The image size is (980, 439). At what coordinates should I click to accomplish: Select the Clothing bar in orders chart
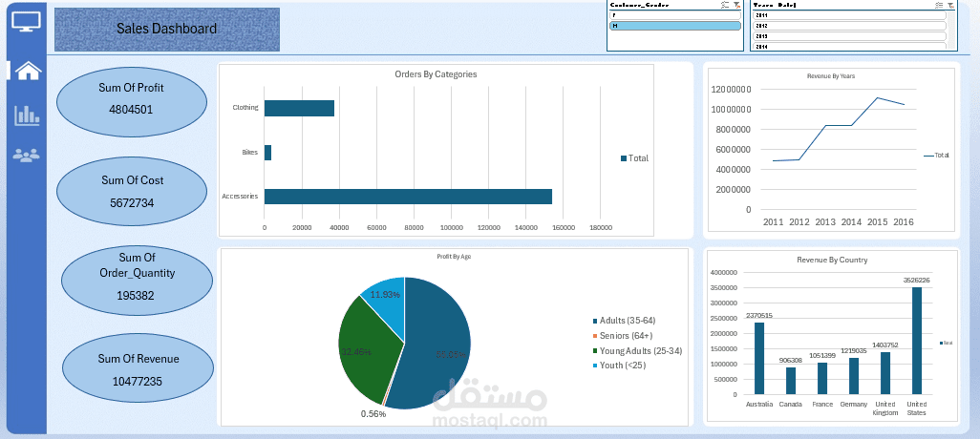pyautogui.click(x=299, y=108)
